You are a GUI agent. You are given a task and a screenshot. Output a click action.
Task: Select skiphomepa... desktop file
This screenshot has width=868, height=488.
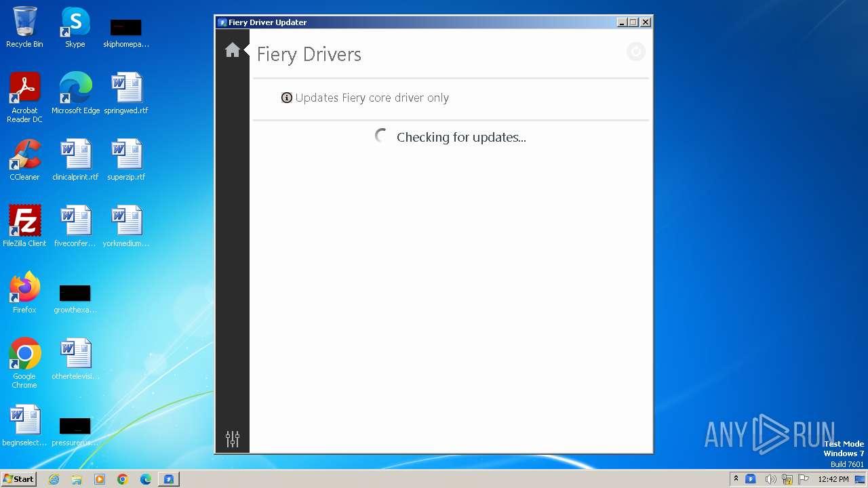point(126,33)
